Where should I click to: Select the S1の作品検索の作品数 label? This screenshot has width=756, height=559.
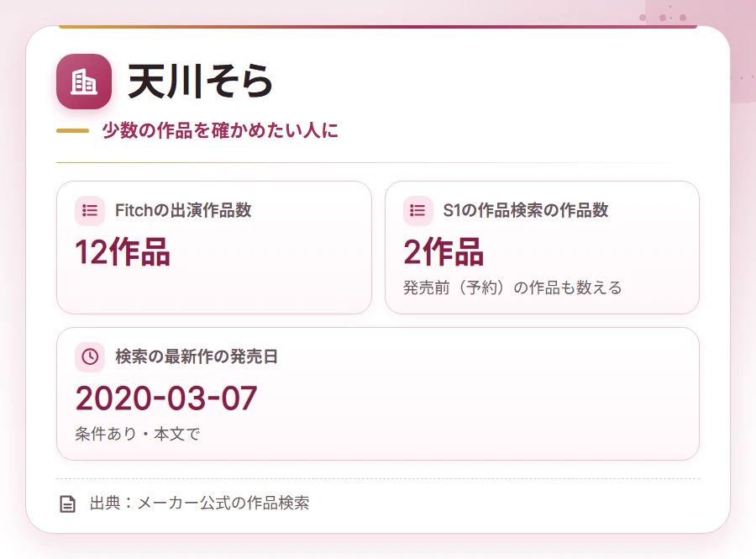click(x=526, y=210)
